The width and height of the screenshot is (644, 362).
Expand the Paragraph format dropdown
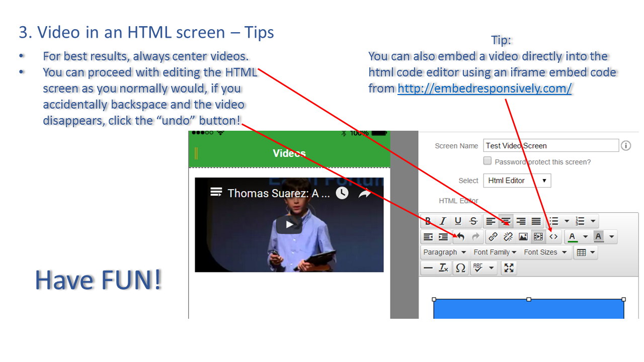(445, 252)
